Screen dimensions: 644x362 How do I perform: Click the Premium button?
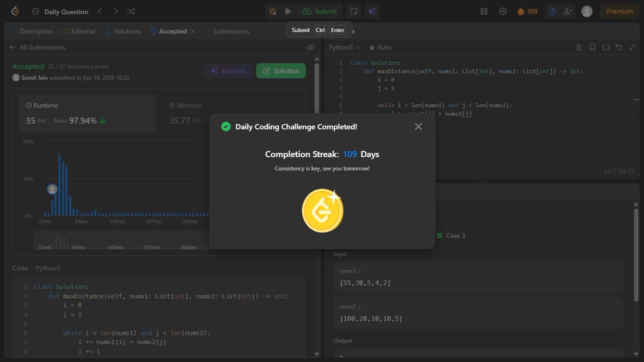point(620,11)
